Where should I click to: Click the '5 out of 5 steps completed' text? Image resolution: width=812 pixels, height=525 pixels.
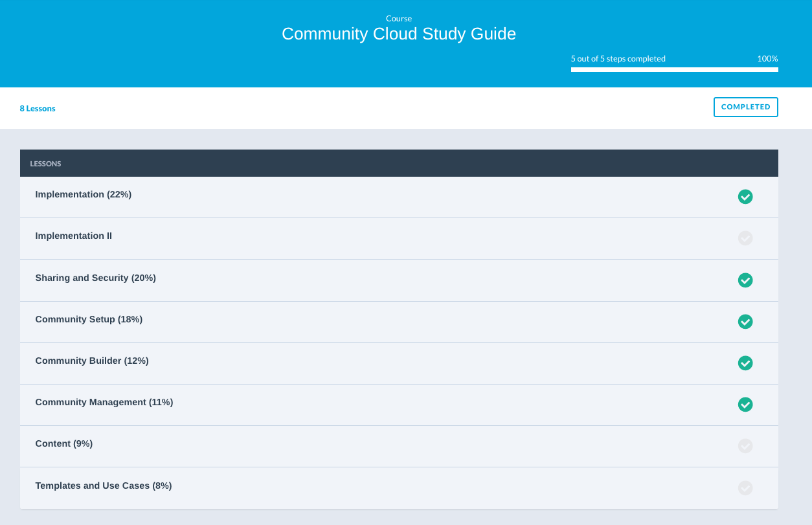[x=618, y=59]
